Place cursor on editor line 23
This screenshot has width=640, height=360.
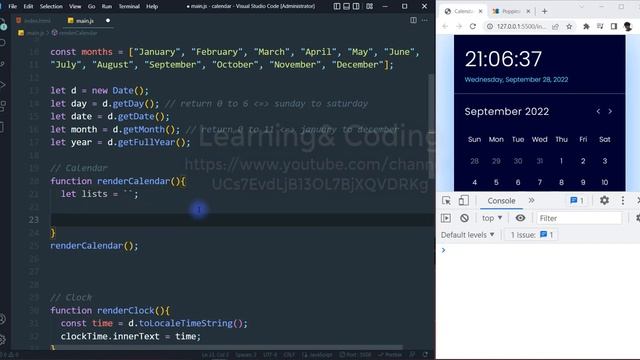pyautogui.click(x=242, y=220)
